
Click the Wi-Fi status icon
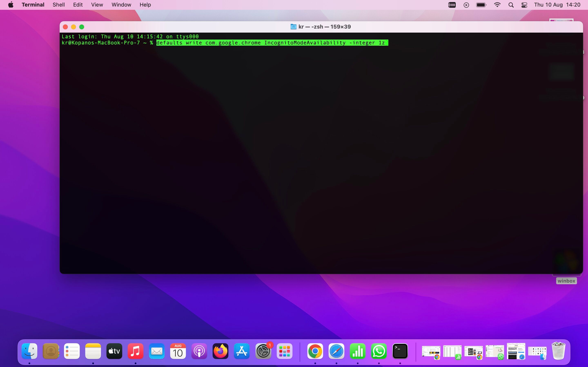click(x=498, y=5)
